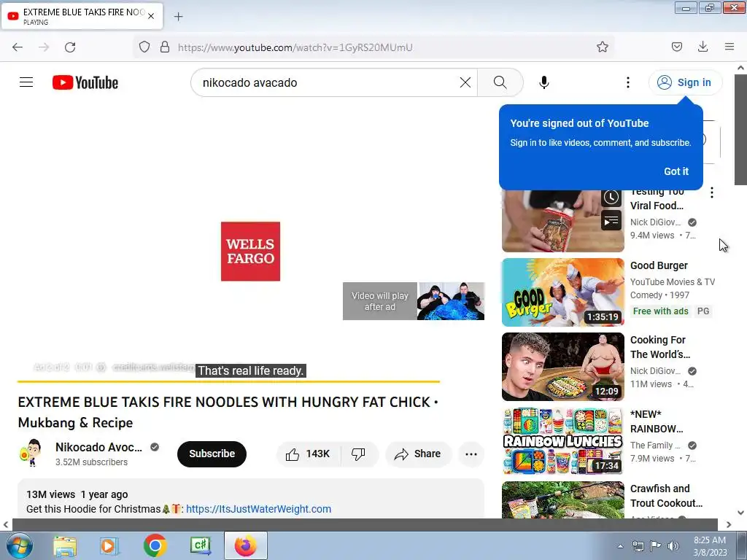Subscribe to the channel
This screenshot has width=747, height=560.
(x=212, y=454)
